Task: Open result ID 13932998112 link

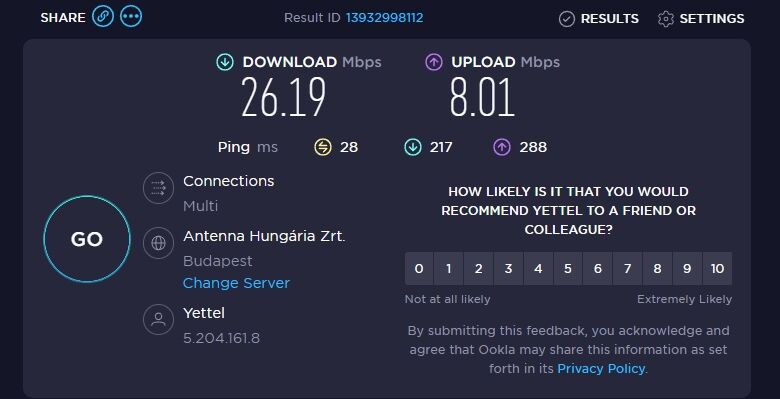Action: (385, 18)
